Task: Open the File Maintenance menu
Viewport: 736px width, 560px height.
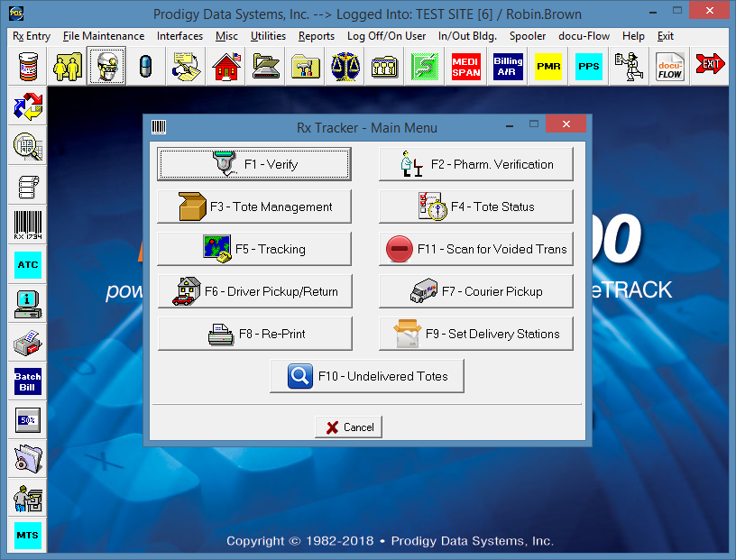Action: [104, 36]
